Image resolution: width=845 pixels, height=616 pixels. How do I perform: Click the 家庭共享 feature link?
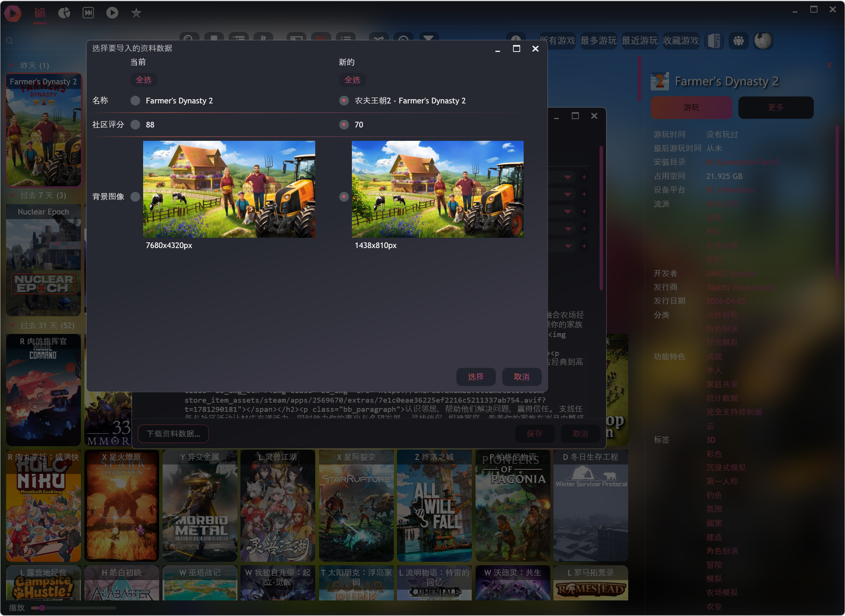point(722,384)
